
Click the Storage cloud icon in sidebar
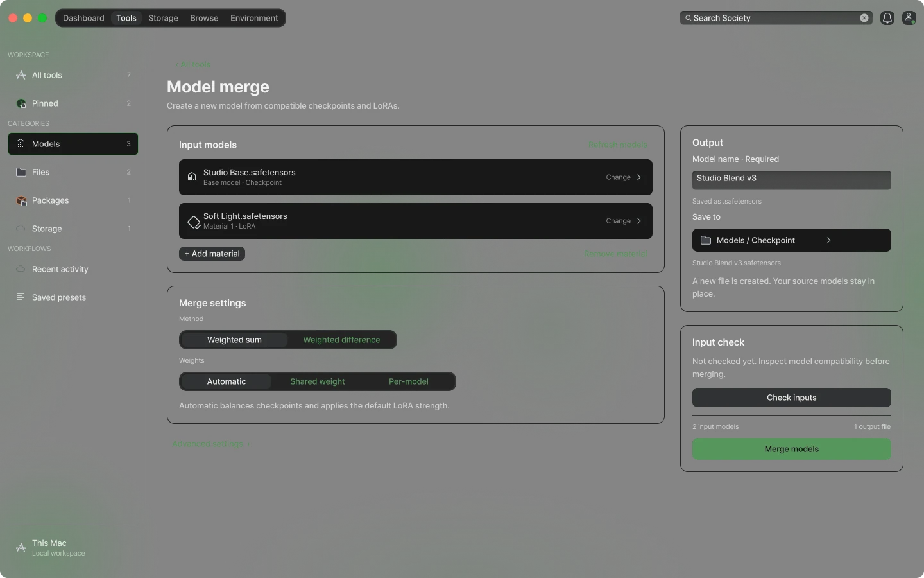tap(21, 229)
